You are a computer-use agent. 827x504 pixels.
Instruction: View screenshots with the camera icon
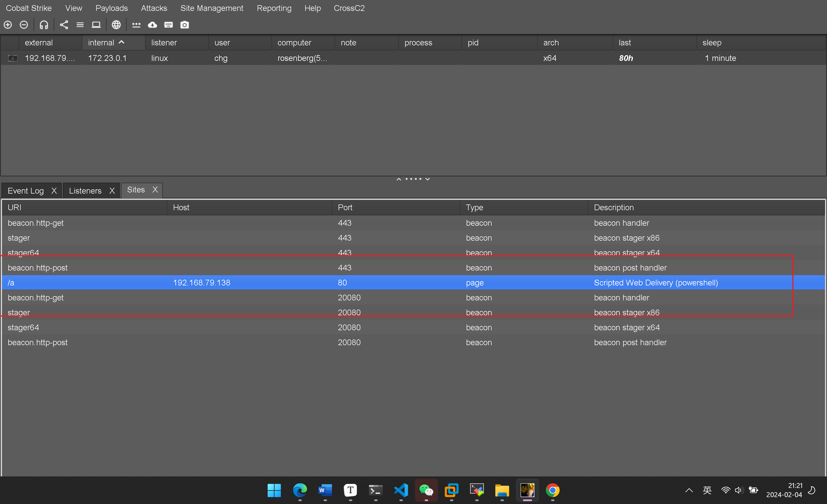[x=185, y=25]
